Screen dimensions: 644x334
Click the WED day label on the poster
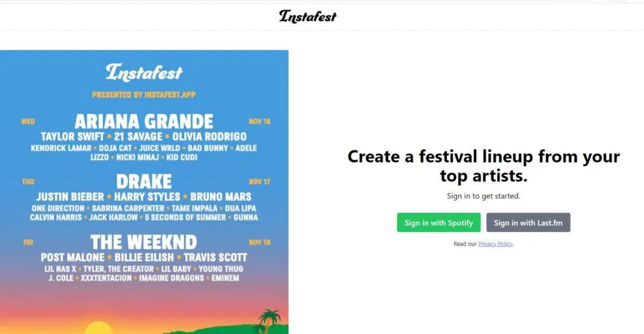28,121
